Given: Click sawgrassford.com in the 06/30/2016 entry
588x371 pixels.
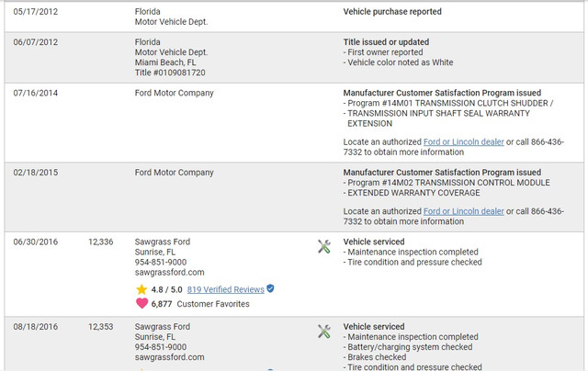Looking at the screenshot, I should tap(169, 273).
